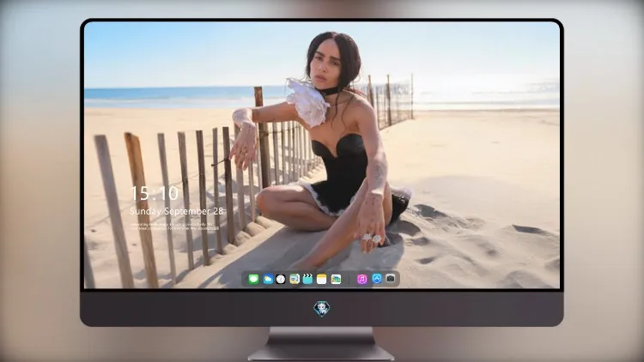Image resolution: width=644 pixels, height=362 pixels.
Task: Click the blue sky area of wallpaper
Action: (x=185, y=53)
